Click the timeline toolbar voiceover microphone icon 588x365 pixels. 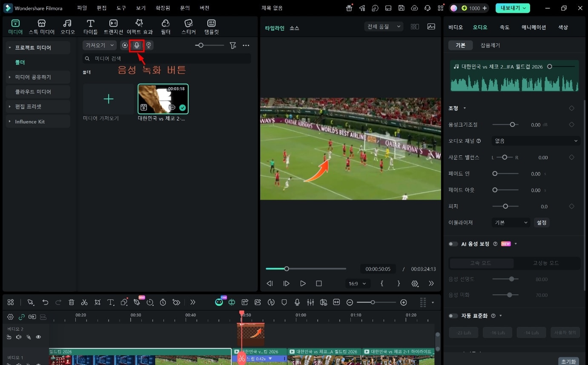coord(298,302)
